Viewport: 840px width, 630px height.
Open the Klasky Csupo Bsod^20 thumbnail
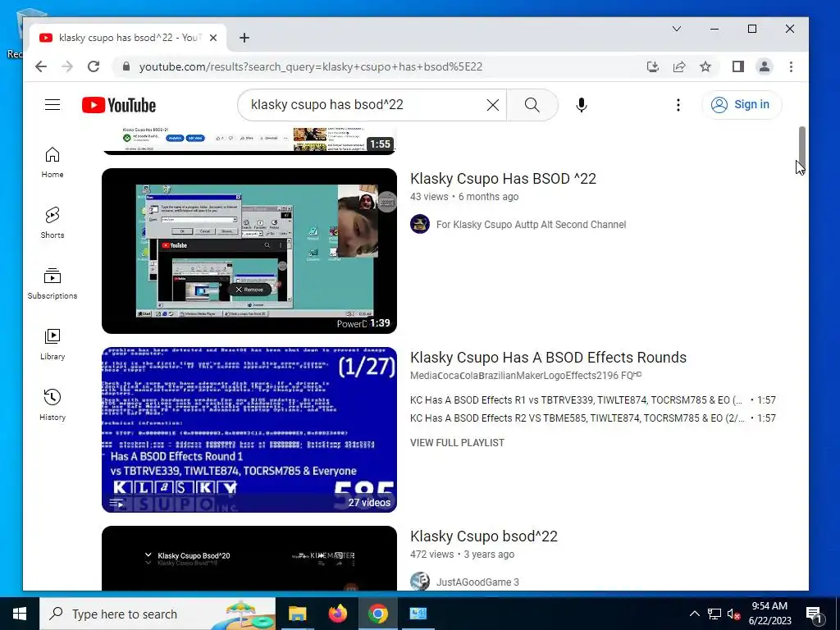point(249,558)
